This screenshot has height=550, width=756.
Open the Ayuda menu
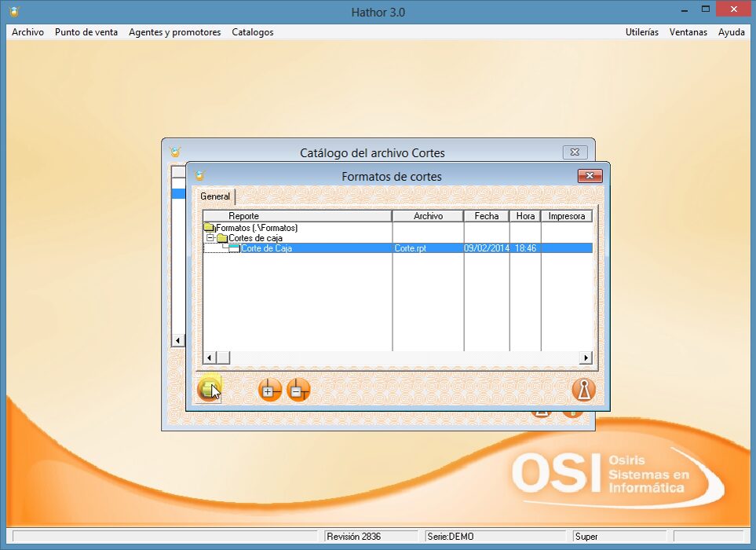732,32
